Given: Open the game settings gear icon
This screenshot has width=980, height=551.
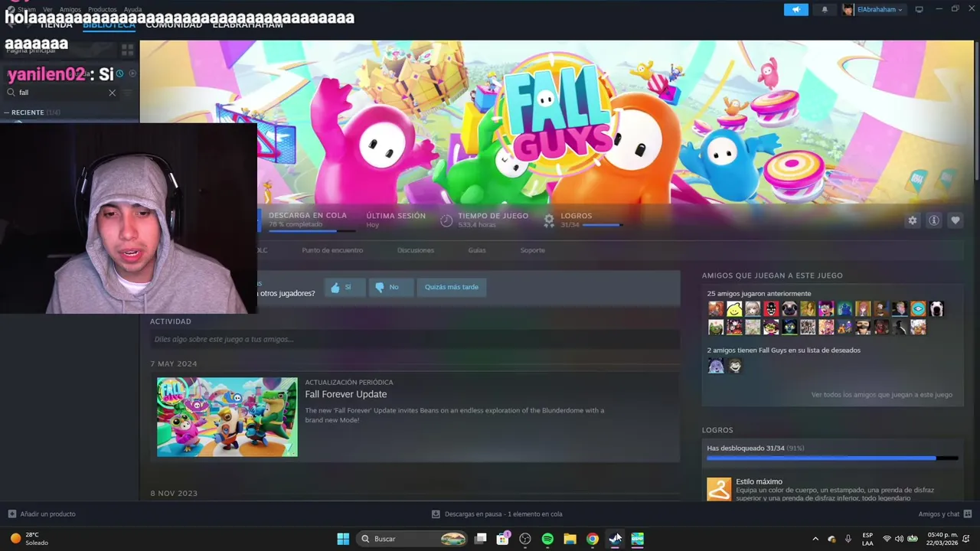Looking at the screenshot, I should pyautogui.click(x=912, y=220).
